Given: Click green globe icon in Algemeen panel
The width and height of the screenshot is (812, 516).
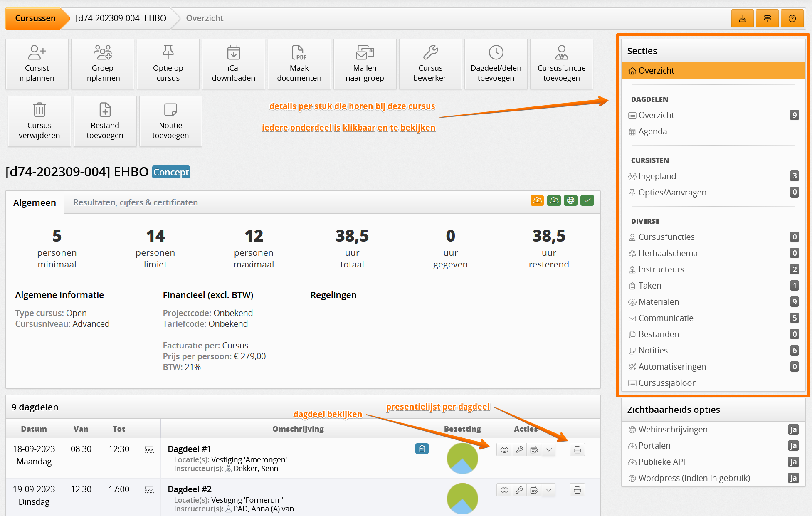Looking at the screenshot, I should [570, 200].
